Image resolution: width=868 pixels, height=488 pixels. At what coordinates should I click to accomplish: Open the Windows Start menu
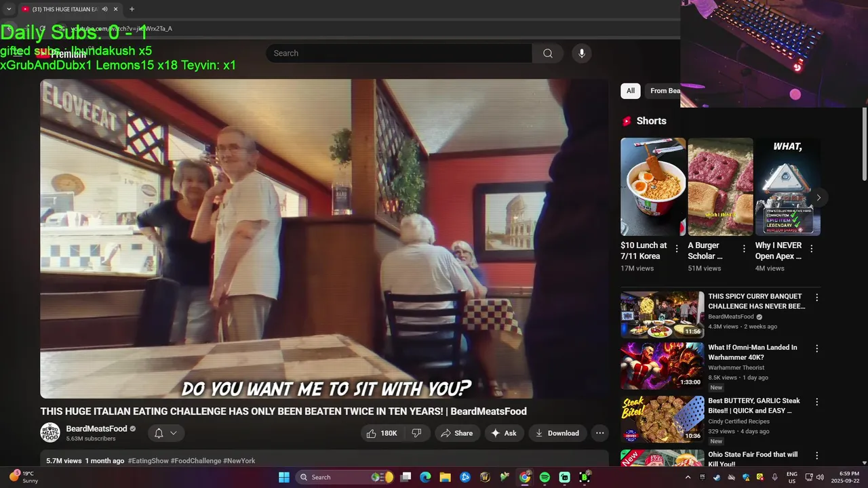point(284,477)
